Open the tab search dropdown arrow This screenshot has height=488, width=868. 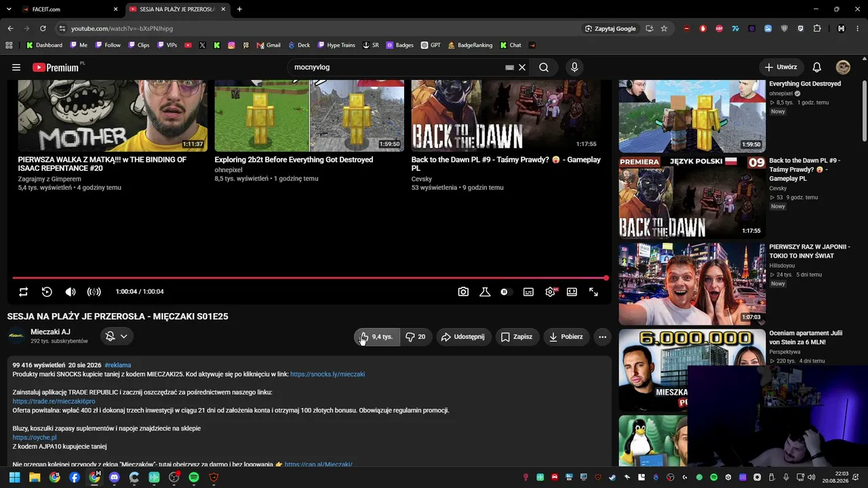9,9
